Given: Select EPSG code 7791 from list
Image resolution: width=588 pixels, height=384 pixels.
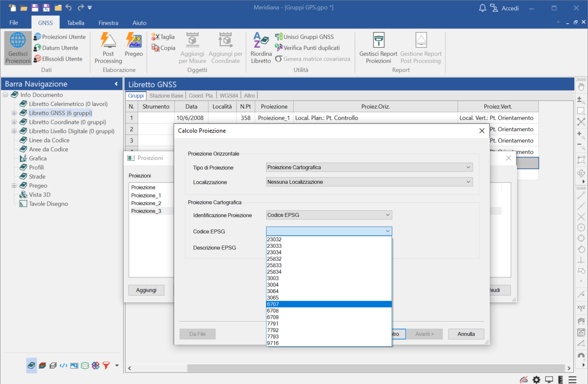Looking at the screenshot, I should (x=329, y=324).
